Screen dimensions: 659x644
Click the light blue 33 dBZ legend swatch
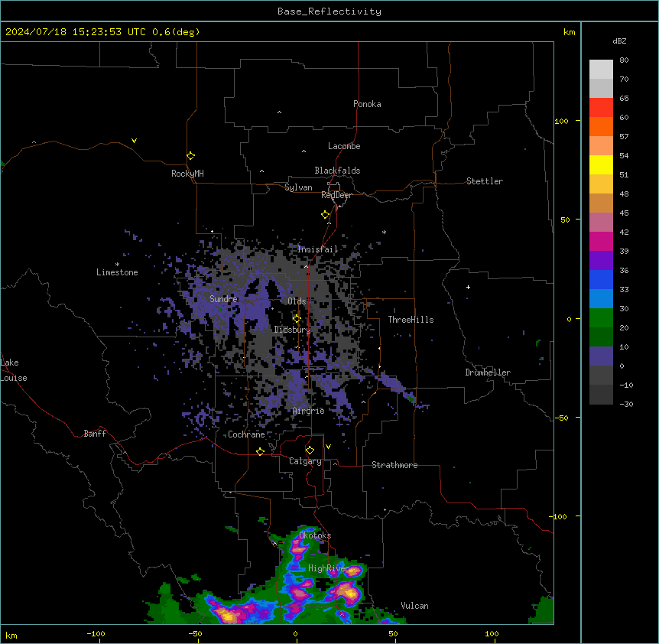point(601,298)
